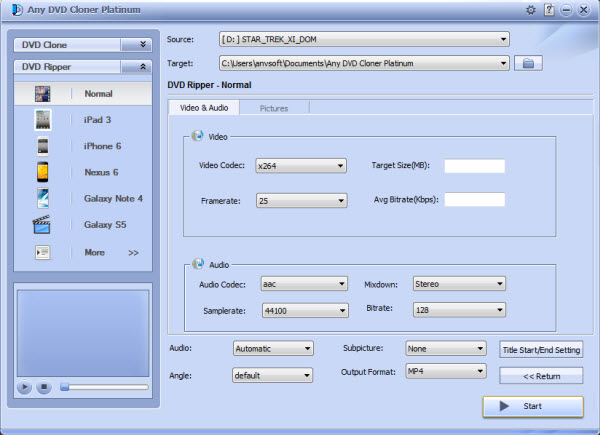Open the Samplerate dropdown
Image resolution: width=600 pixels, height=435 pixels.
(305, 311)
